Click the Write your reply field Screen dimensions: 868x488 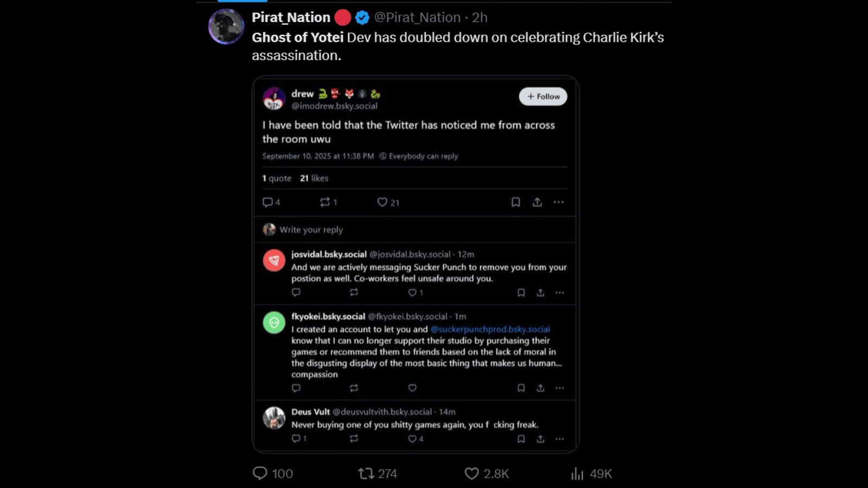click(x=310, y=229)
